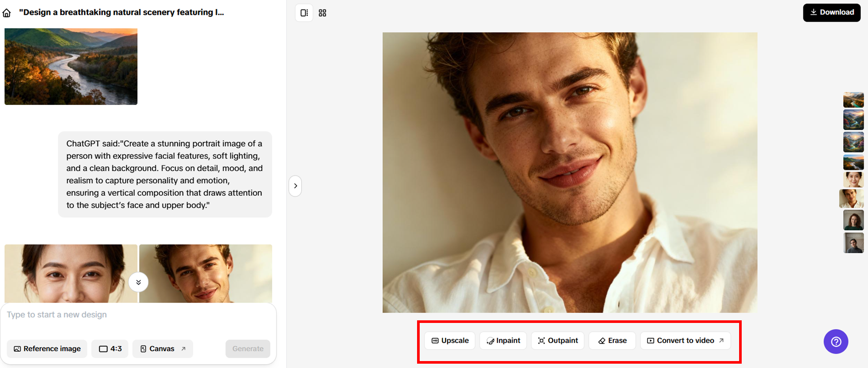Click the Upscale tool
Viewport: 868px width, 368px height.
(450, 341)
